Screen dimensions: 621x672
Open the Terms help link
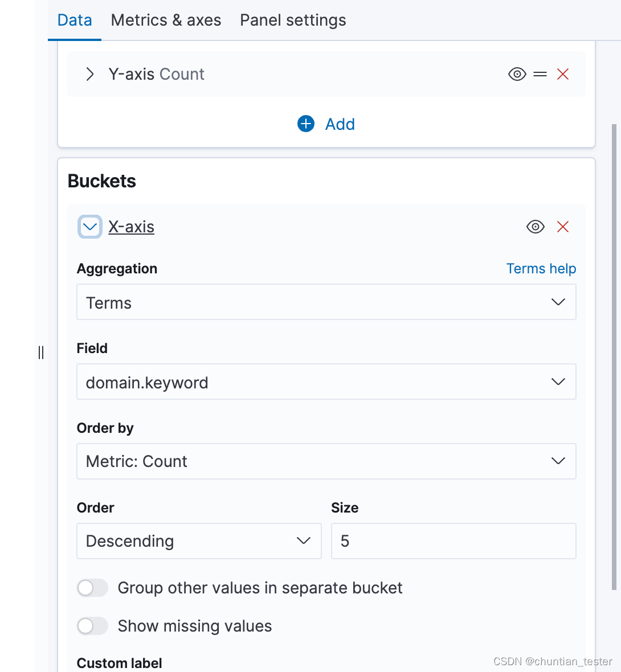(x=541, y=269)
